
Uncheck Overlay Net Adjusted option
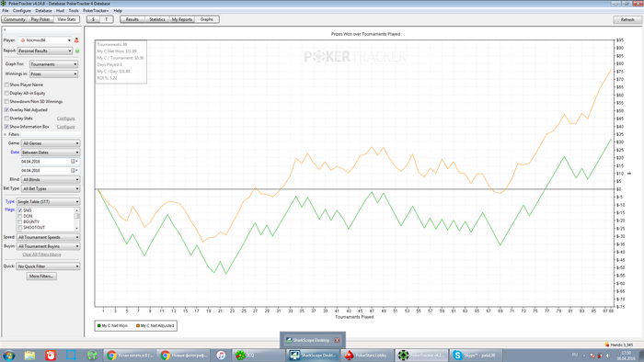6,110
